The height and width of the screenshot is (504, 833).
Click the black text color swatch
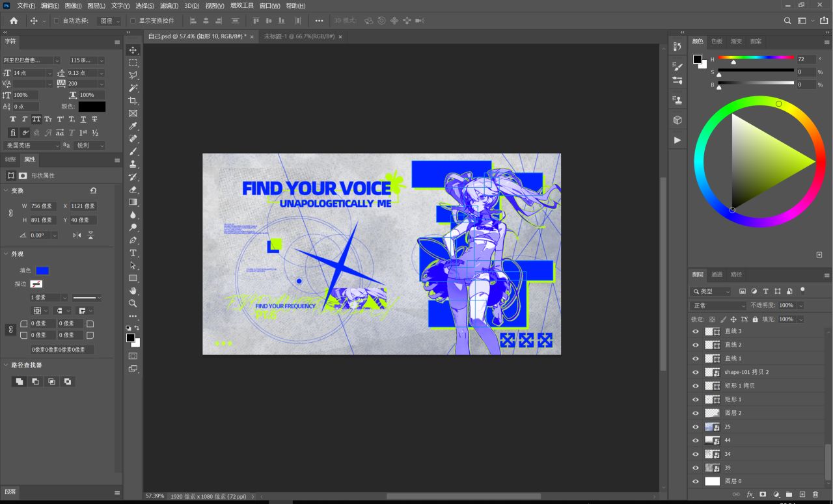92,107
